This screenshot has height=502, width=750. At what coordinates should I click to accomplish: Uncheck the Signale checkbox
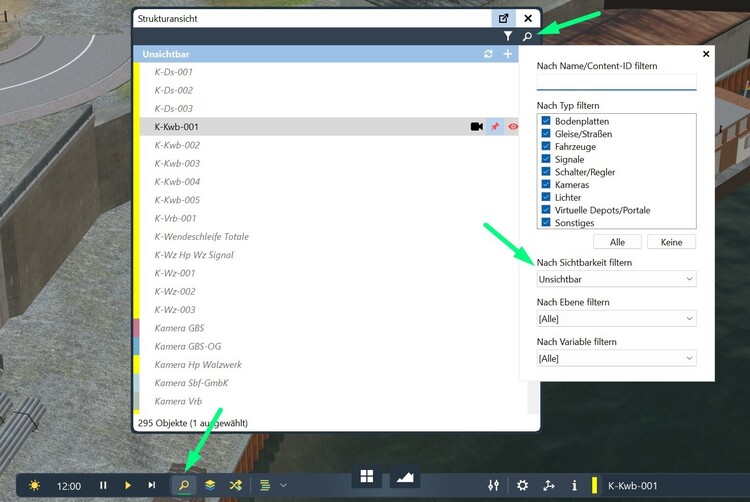546,159
